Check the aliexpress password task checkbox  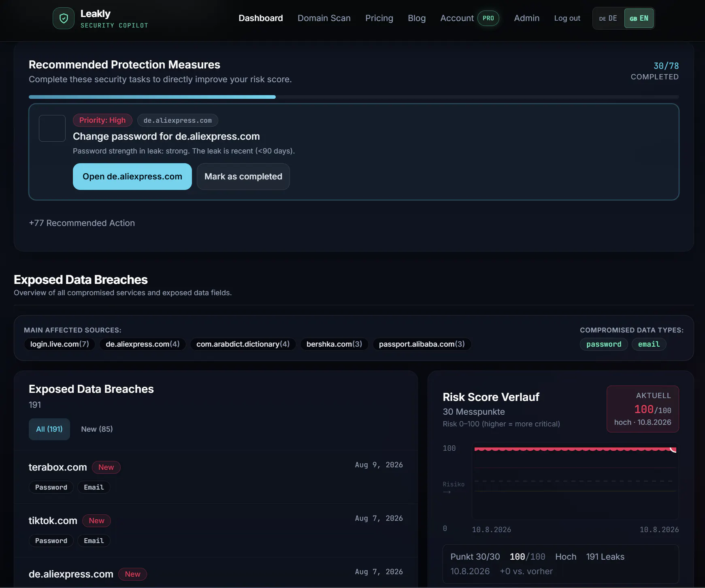coord(52,128)
